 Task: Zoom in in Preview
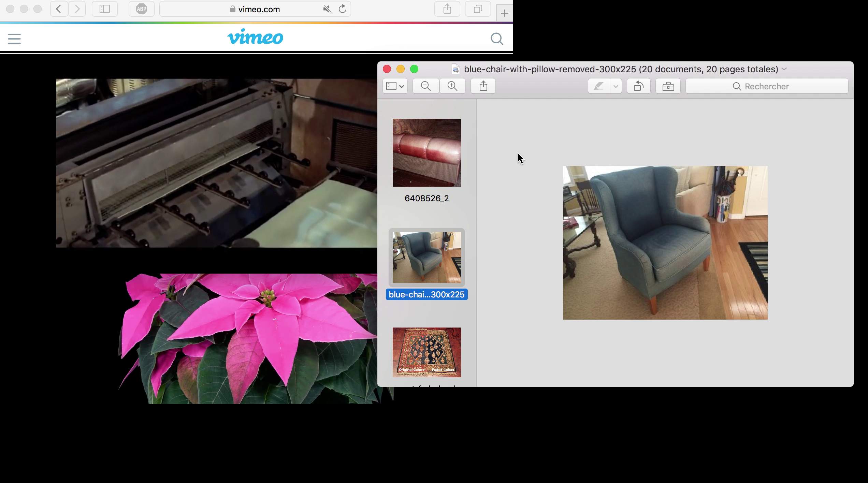(452, 86)
